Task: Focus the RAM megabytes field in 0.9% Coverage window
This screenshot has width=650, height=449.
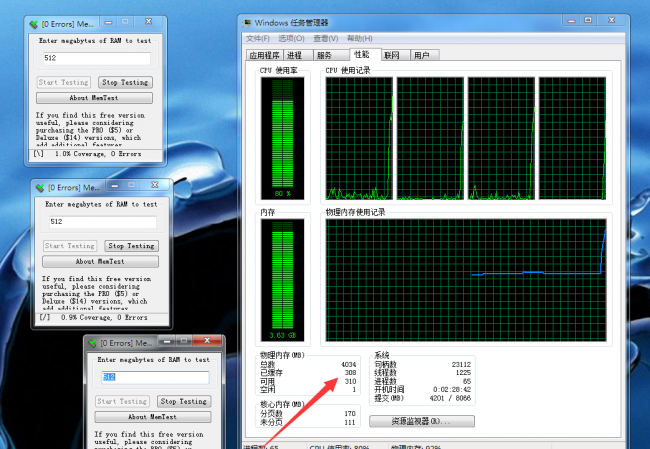Action: point(103,222)
